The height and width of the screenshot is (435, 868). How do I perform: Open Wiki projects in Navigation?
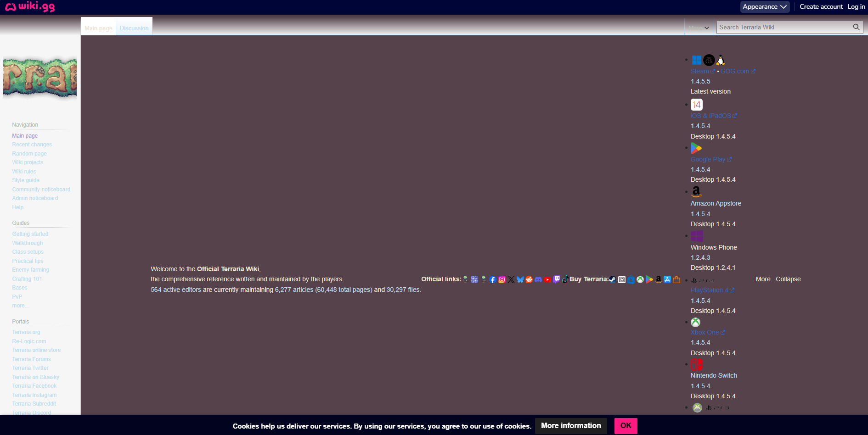point(28,162)
